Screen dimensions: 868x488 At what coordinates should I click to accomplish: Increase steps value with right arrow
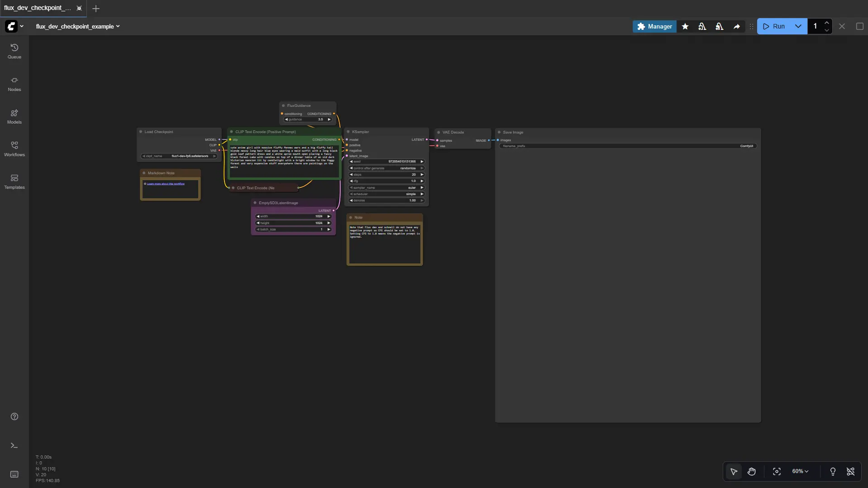[422, 174]
